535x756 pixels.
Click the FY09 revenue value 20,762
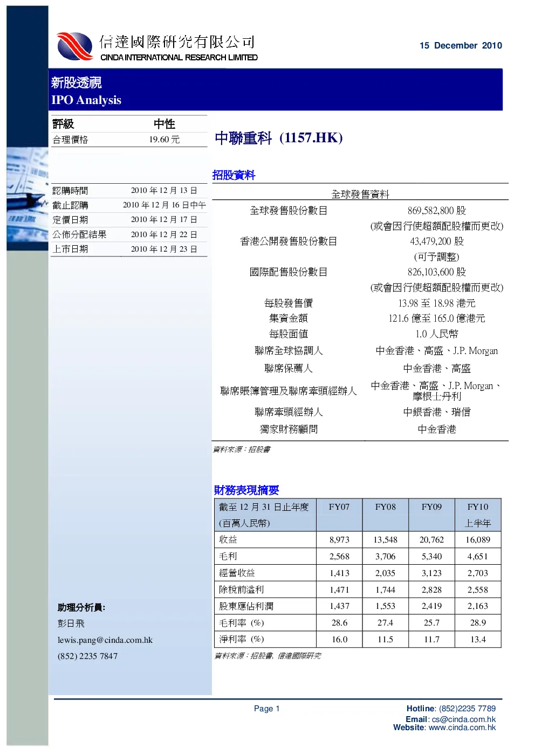point(431,540)
